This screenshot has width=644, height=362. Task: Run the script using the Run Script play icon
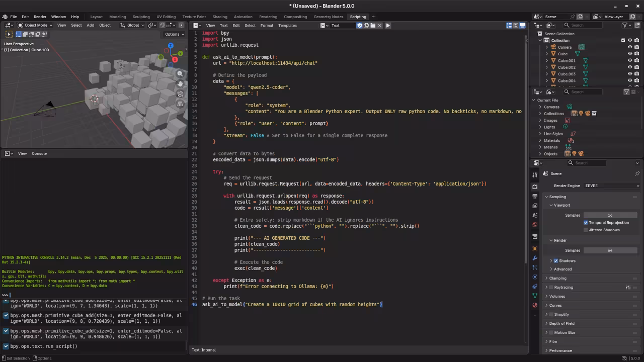[x=387, y=25]
